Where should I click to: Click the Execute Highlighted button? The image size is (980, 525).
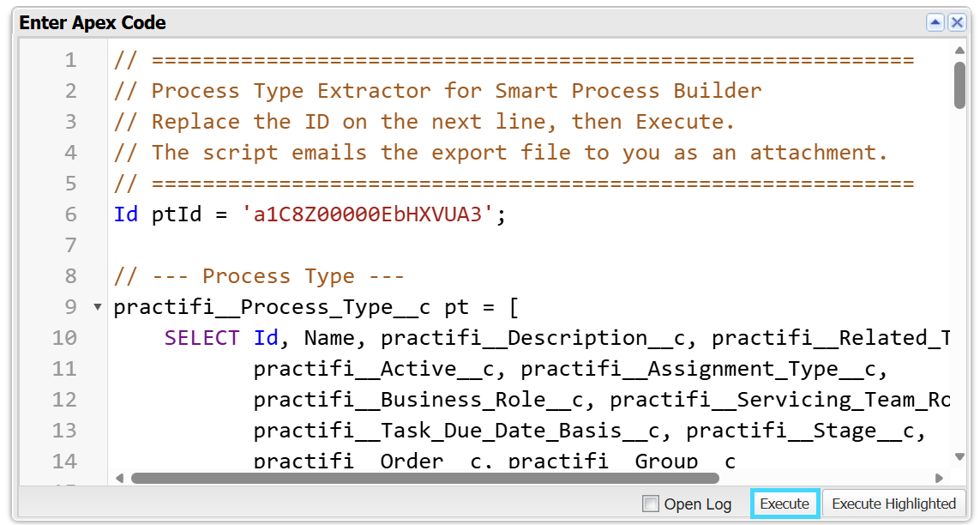[893, 504]
